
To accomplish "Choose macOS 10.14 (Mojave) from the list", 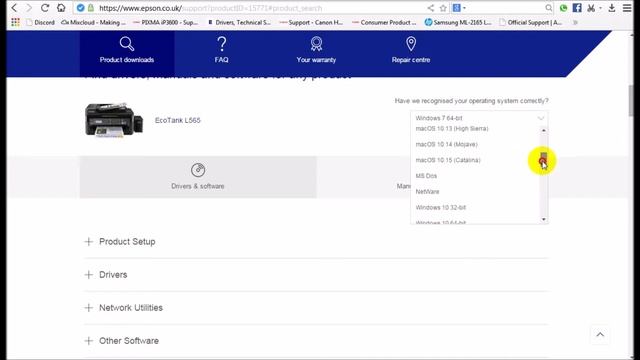I will click(447, 144).
